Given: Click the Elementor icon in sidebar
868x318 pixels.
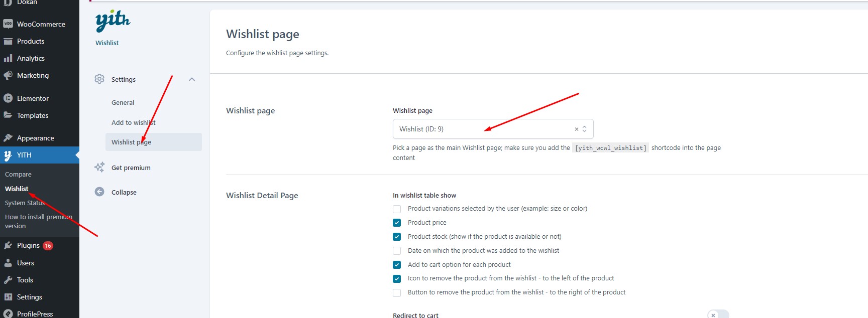Looking at the screenshot, I should (x=8, y=98).
